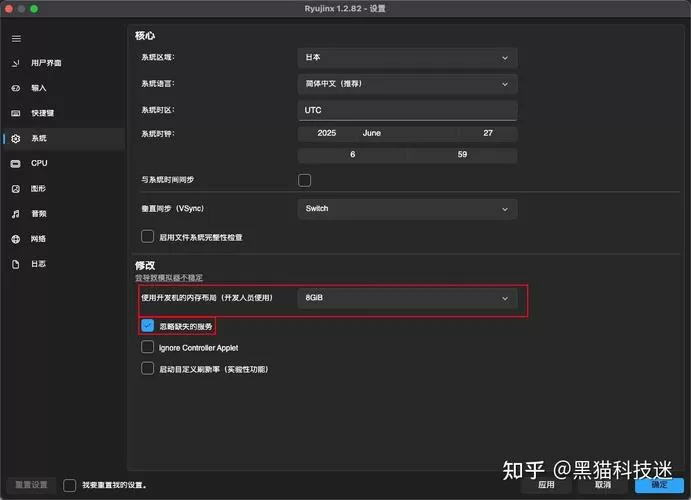Check the 我要重置我的设置 checkbox
The image size is (691, 500).
tap(70, 485)
